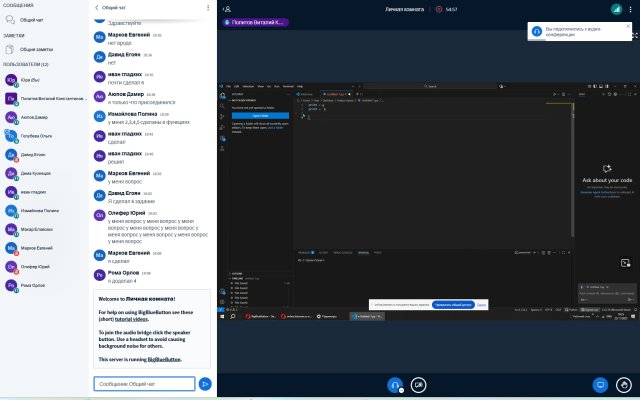Select user Макар Епифанов in user list
Image resolution: width=640 pixels, height=400 pixels.
pos(45,229)
